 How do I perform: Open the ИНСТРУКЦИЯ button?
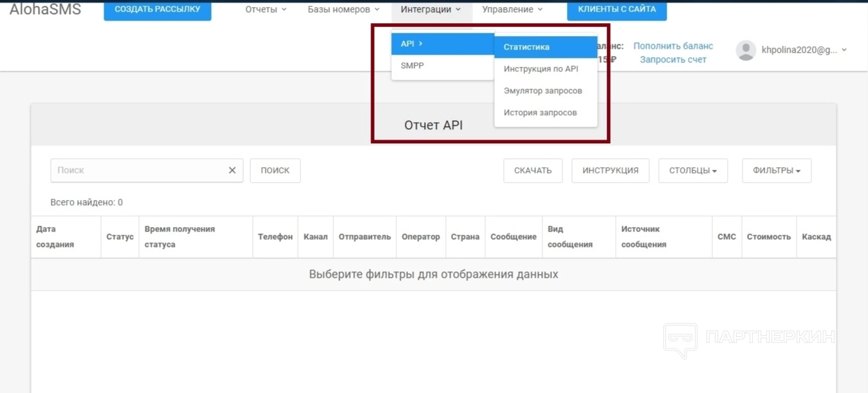pyautogui.click(x=611, y=170)
